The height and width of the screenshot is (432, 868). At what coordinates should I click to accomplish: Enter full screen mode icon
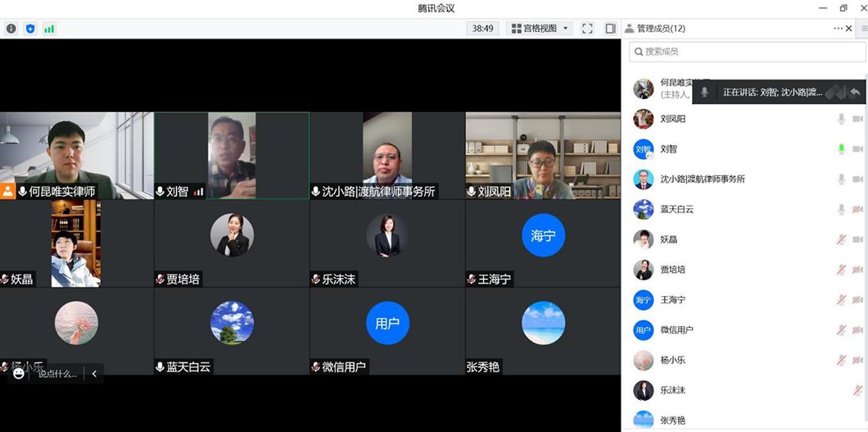click(587, 28)
